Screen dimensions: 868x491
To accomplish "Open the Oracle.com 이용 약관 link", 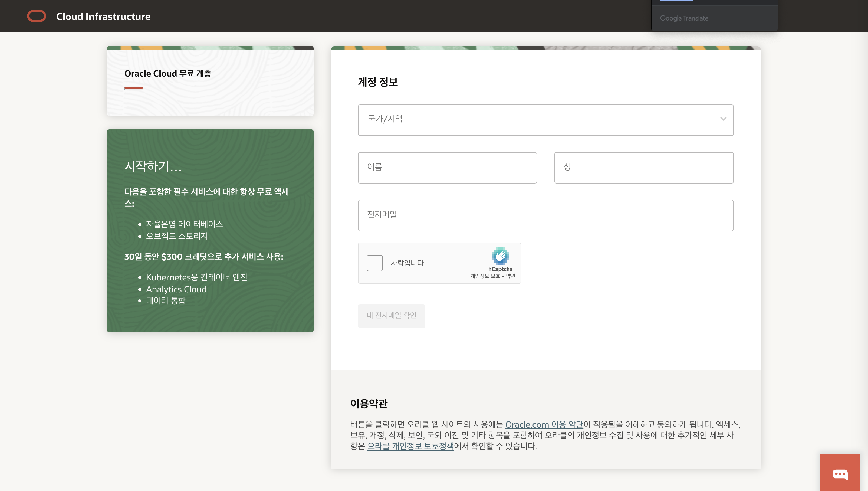I will coord(544,424).
